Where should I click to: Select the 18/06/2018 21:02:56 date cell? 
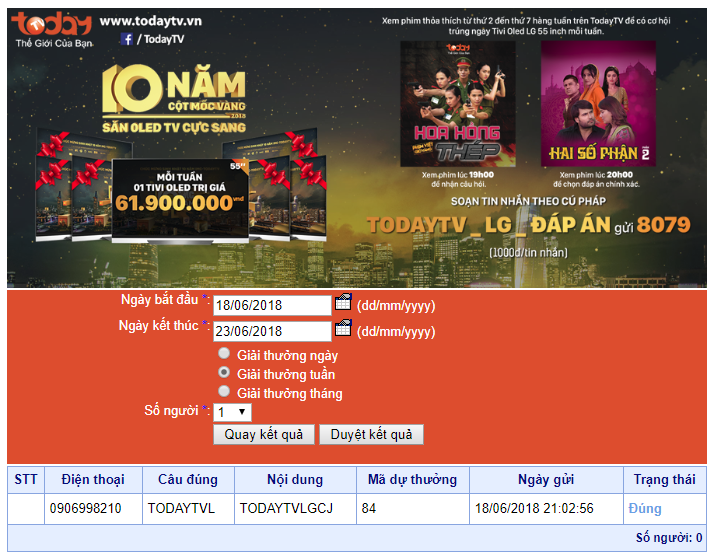click(x=546, y=509)
